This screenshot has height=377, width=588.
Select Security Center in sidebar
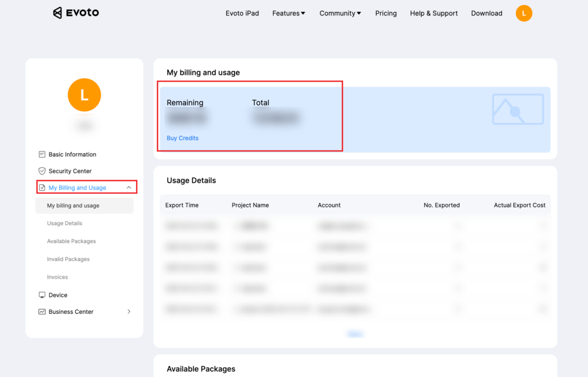point(70,171)
